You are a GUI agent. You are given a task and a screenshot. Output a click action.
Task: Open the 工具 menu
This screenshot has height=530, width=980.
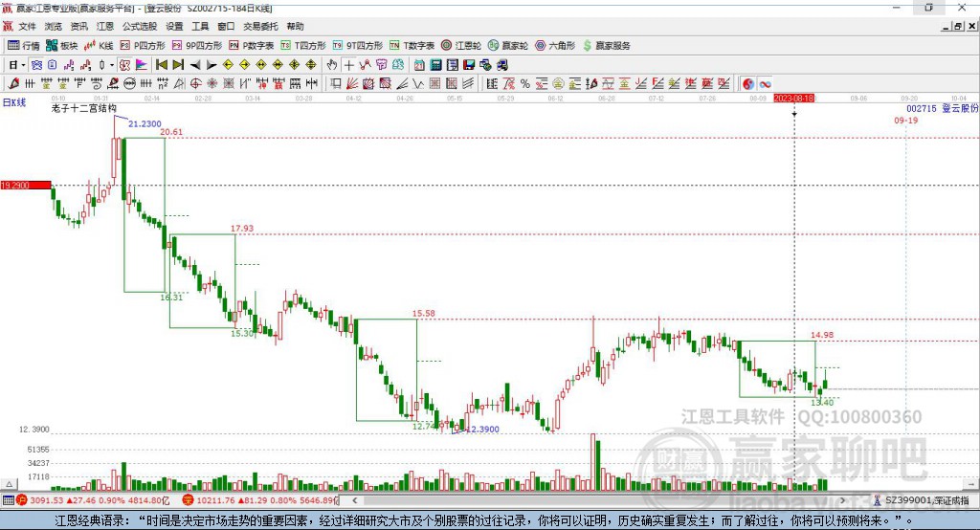(x=200, y=26)
